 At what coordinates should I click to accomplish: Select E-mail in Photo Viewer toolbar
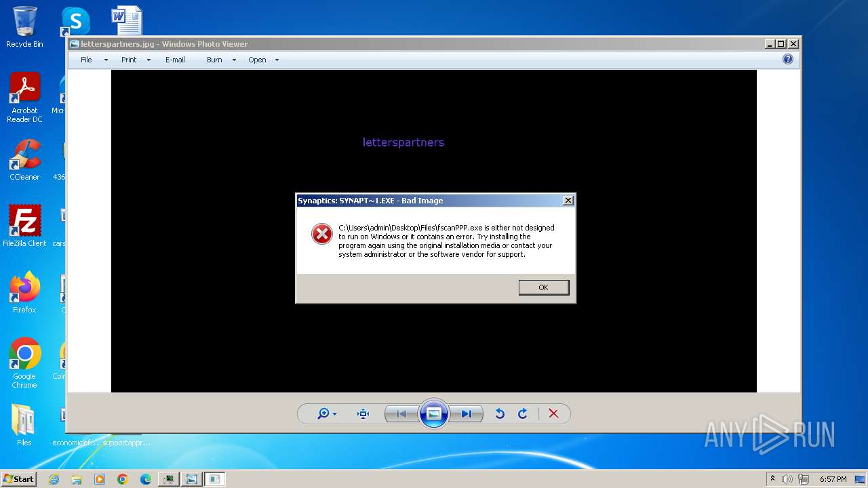175,60
